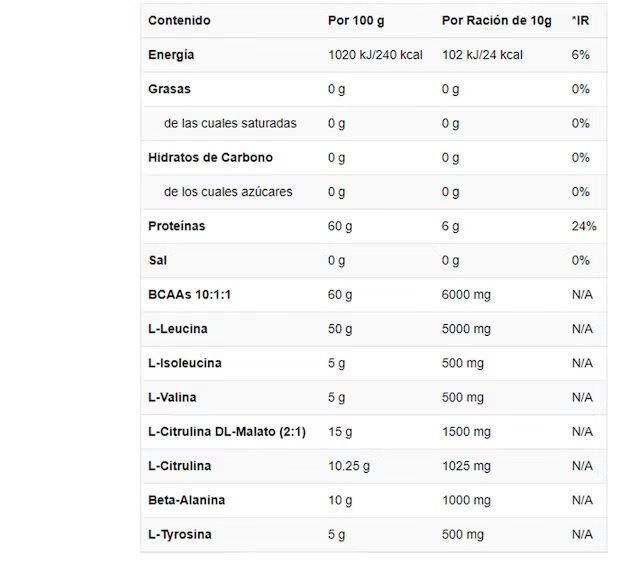Click the L-Citrulina DL-Malato (2:1) label
This screenshot has height=565, width=619.
point(226,432)
